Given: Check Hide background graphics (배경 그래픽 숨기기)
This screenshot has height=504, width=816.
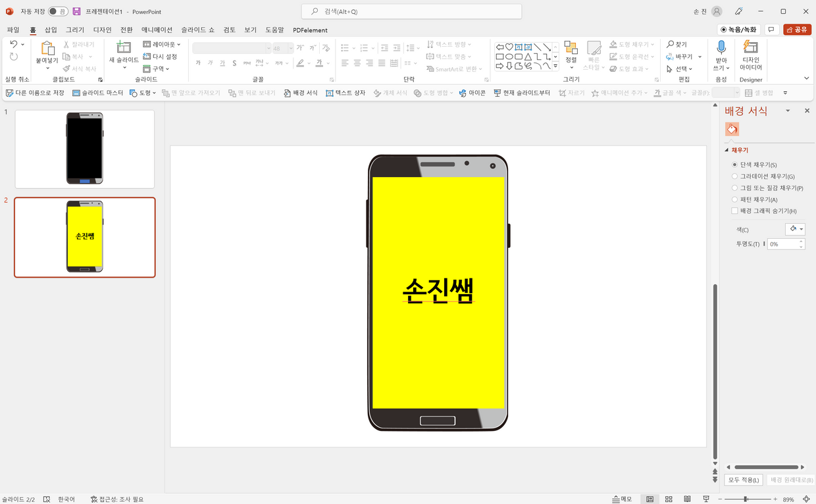Looking at the screenshot, I should 734,211.
